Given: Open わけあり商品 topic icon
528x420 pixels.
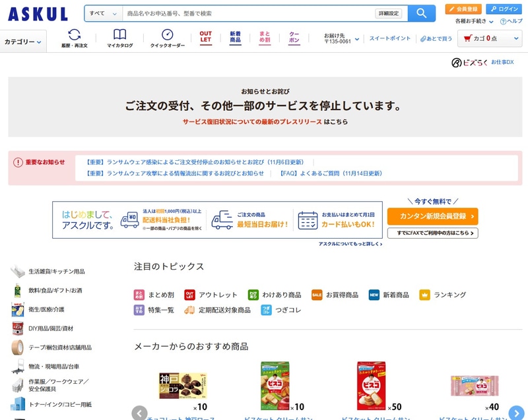Looking at the screenshot, I should click(x=253, y=295).
